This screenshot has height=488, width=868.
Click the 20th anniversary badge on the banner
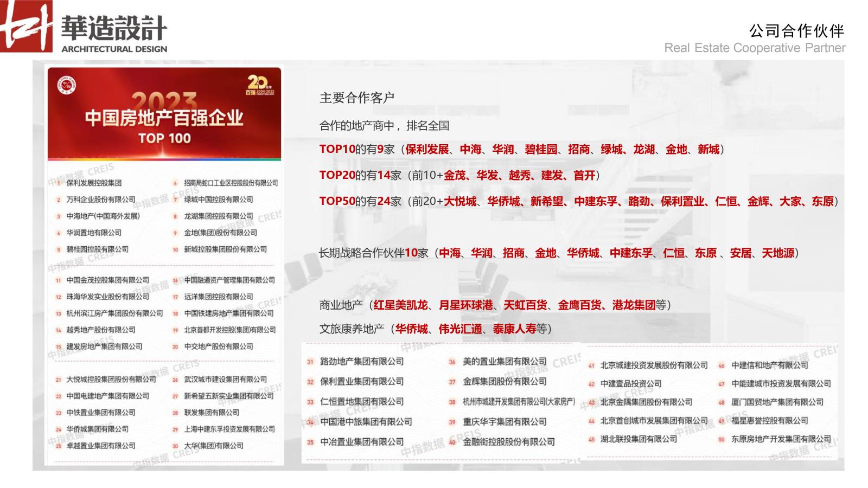click(260, 85)
